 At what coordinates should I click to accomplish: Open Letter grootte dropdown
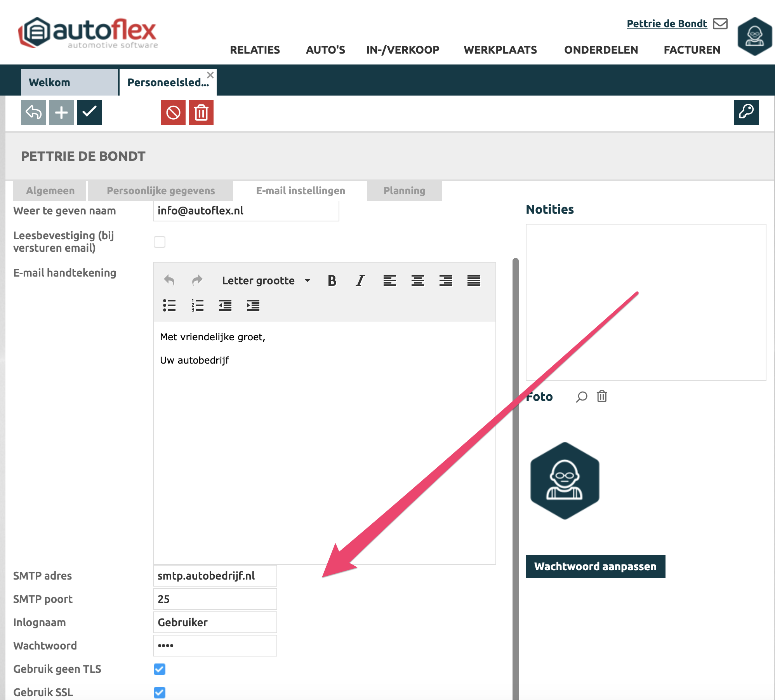click(266, 280)
